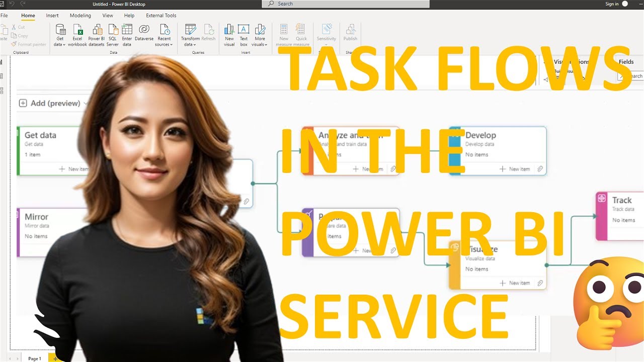The width and height of the screenshot is (644, 362).
Task: Click the user avatar beside Sign in
Action: 625,4
